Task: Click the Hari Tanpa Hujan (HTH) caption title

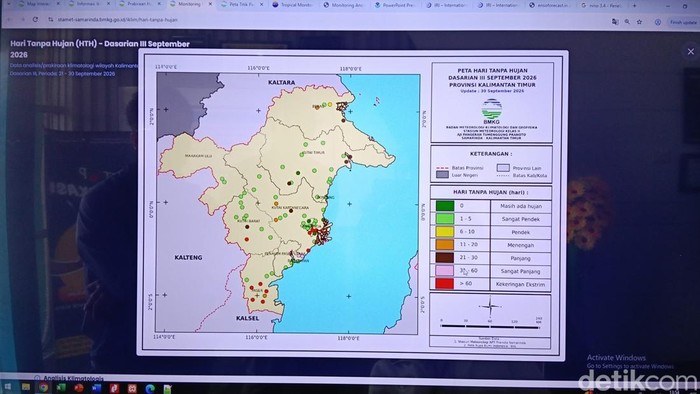Action: 100,49
